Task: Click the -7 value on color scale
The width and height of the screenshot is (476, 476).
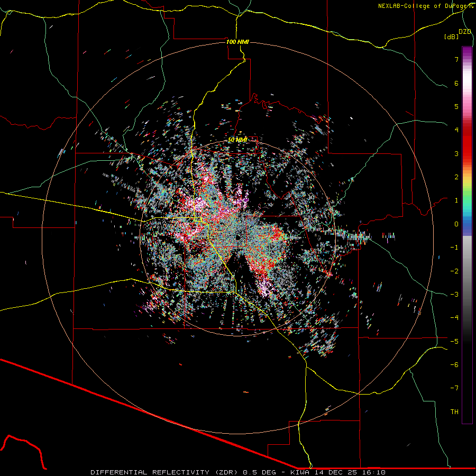Action: (454, 388)
